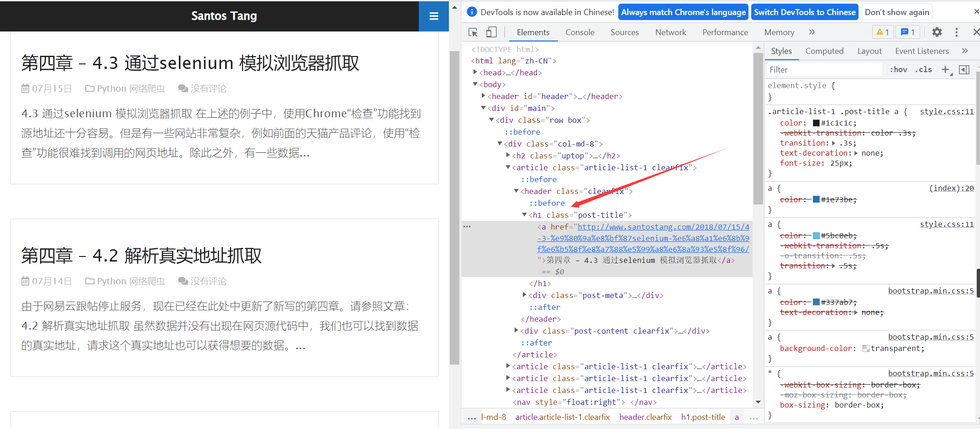Image resolution: width=980 pixels, height=429 pixels.
Task: Collapse the h1 class="post-title" node
Action: click(x=524, y=214)
